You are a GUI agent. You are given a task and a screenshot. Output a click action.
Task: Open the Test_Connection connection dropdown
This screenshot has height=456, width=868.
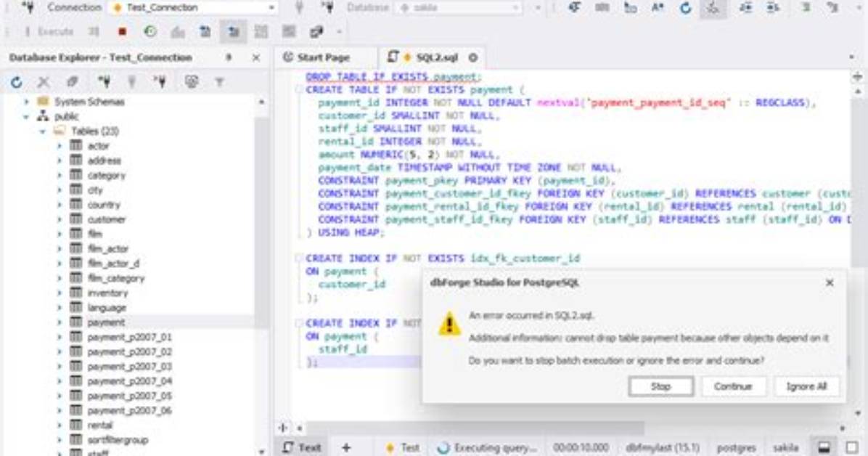pos(271,8)
